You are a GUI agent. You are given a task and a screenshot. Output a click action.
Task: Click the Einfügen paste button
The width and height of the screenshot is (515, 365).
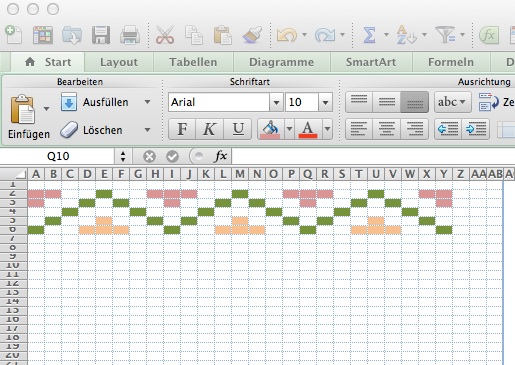pyautogui.click(x=29, y=117)
